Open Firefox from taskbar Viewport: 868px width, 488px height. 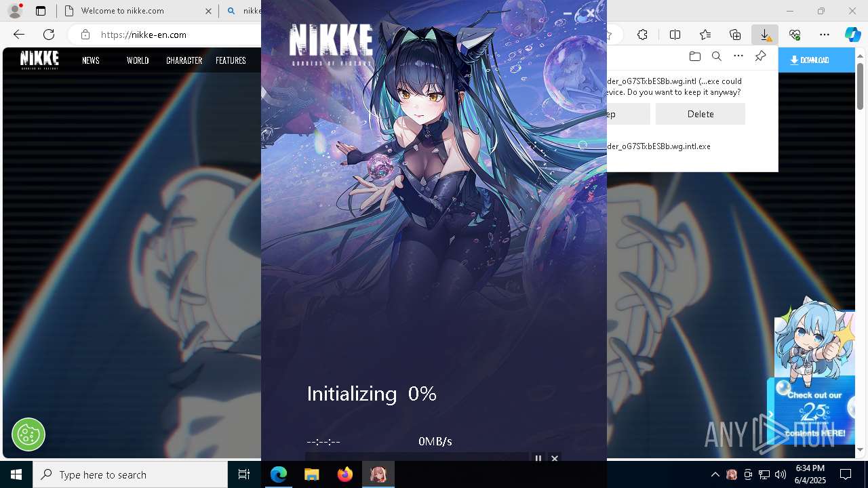click(345, 474)
